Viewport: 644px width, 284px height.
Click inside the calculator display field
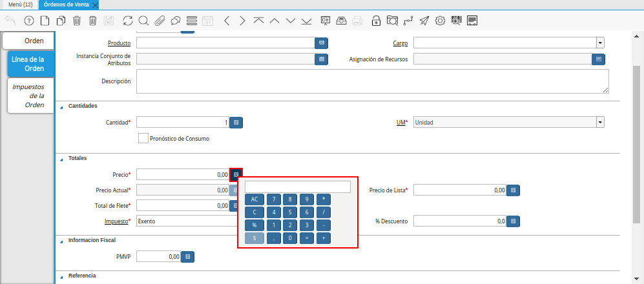click(298, 187)
